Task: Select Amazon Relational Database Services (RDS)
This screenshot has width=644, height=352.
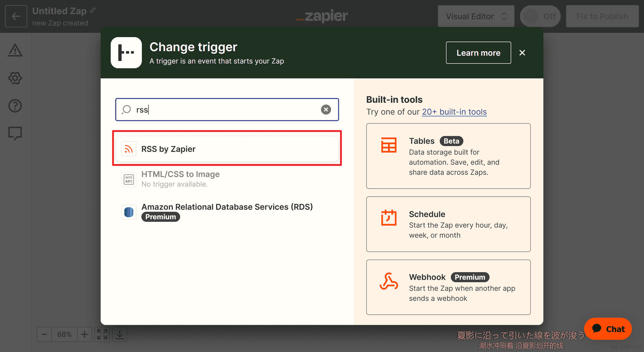Action: point(227,212)
